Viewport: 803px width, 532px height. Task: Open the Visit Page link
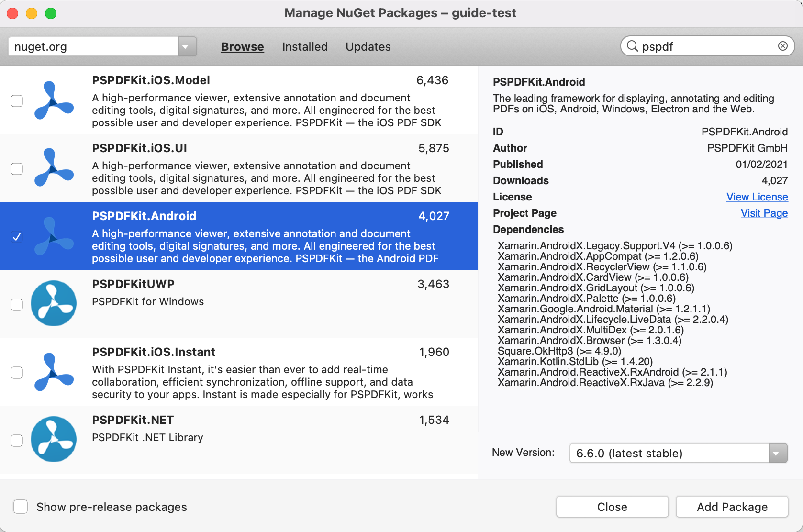tap(764, 213)
